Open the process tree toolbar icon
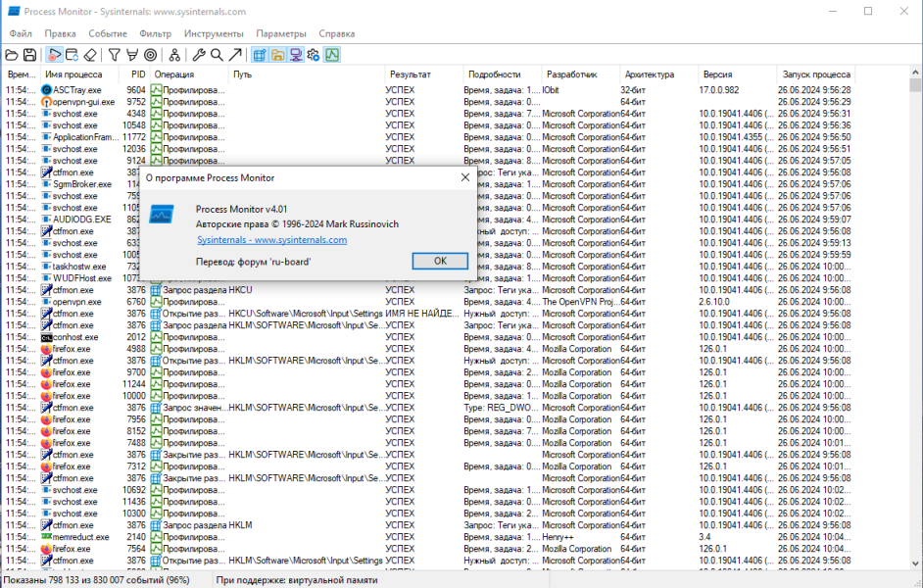The height and width of the screenshot is (588, 923). (x=174, y=55)
